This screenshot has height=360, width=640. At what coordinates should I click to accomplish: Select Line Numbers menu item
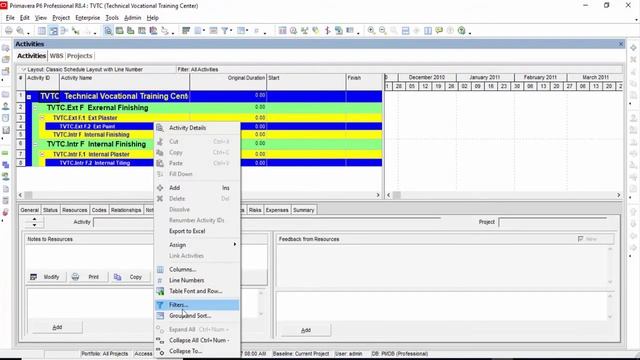197,280
